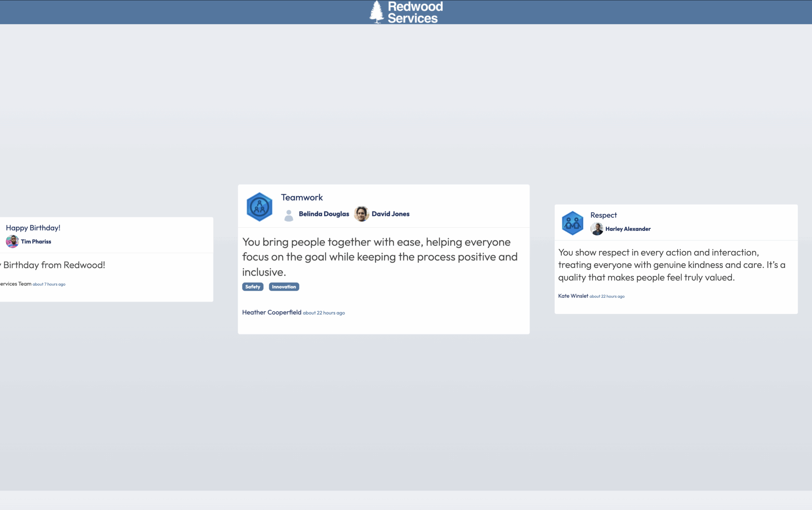
Task: Click the birthday message from Redwood
Action: (52, 265)
